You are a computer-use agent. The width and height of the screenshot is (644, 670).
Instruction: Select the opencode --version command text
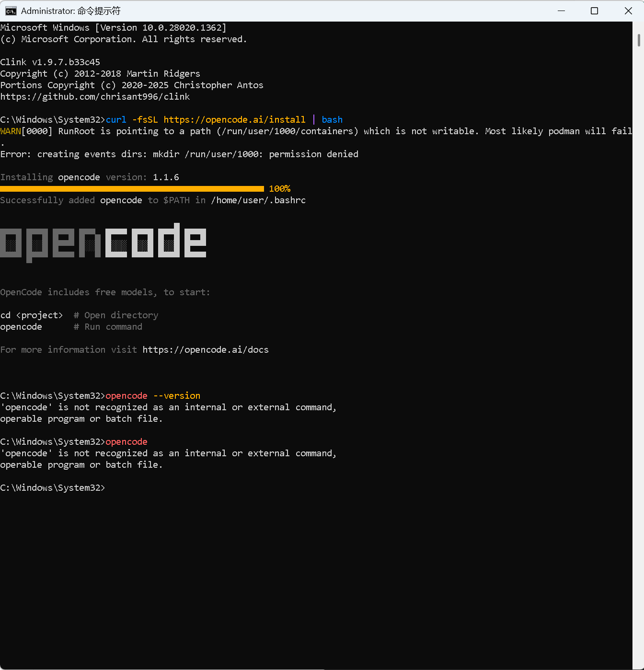(152, 395)
